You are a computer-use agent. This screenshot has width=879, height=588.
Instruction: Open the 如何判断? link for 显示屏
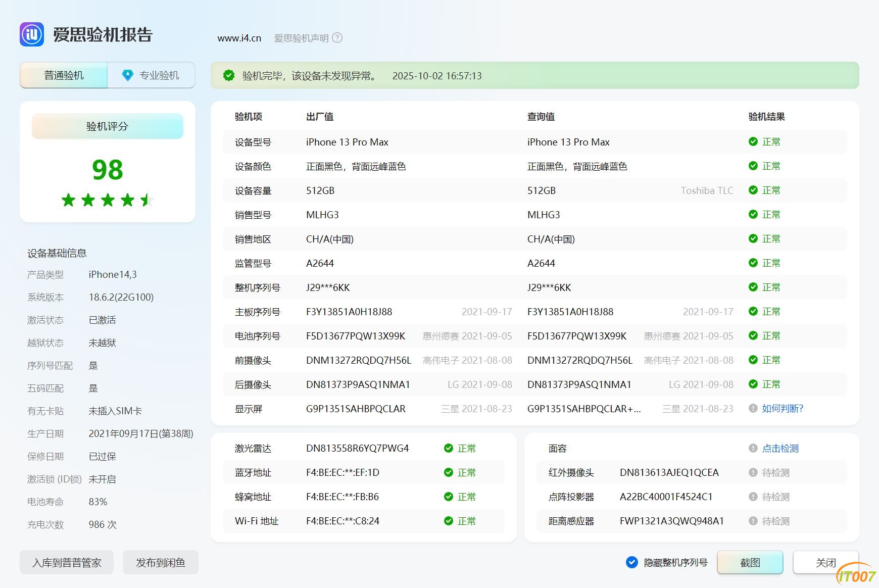pos(783,408)
